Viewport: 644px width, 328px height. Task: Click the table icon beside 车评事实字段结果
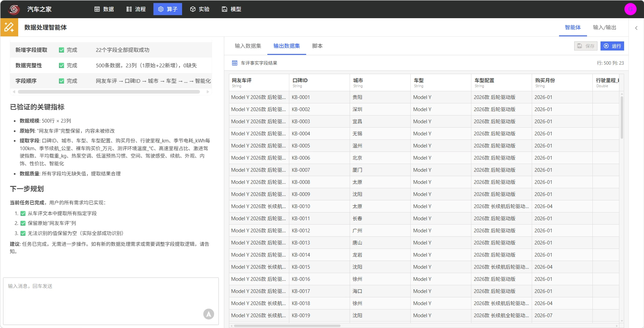click(x=235, y=63)
